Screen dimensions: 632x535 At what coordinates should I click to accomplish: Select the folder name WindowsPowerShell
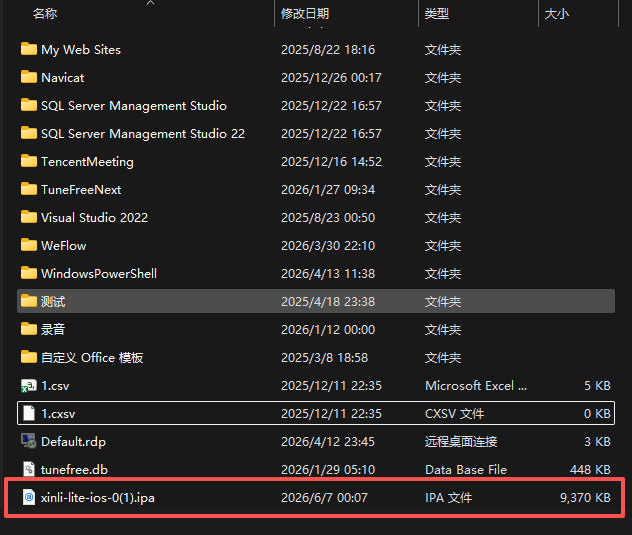click(x=99, y=273)
